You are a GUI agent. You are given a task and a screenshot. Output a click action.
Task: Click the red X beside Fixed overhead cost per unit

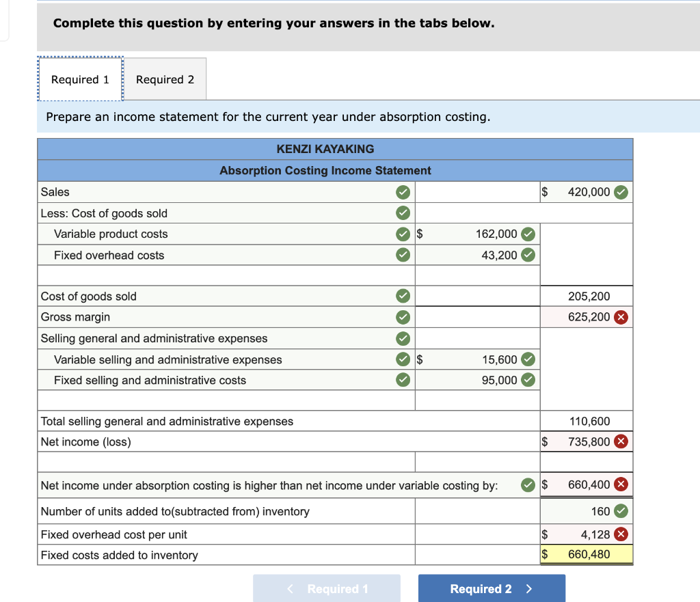coord(621,534)
